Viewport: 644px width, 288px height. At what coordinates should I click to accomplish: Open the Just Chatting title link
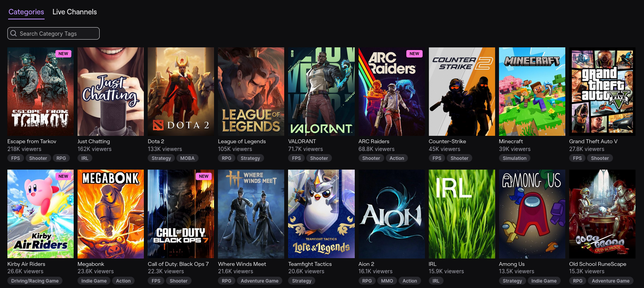[93, 141]
